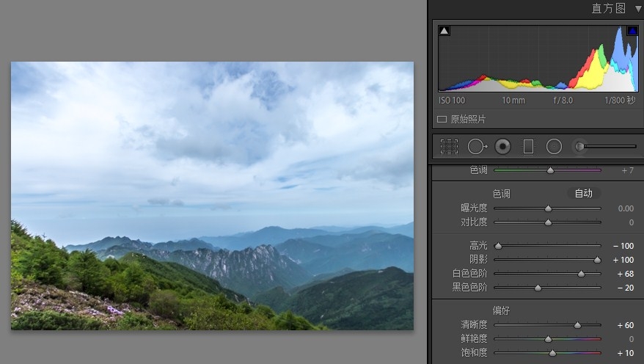
Task: Toggle shadow clipping indicator in histogram
Action: coord(444,31)
